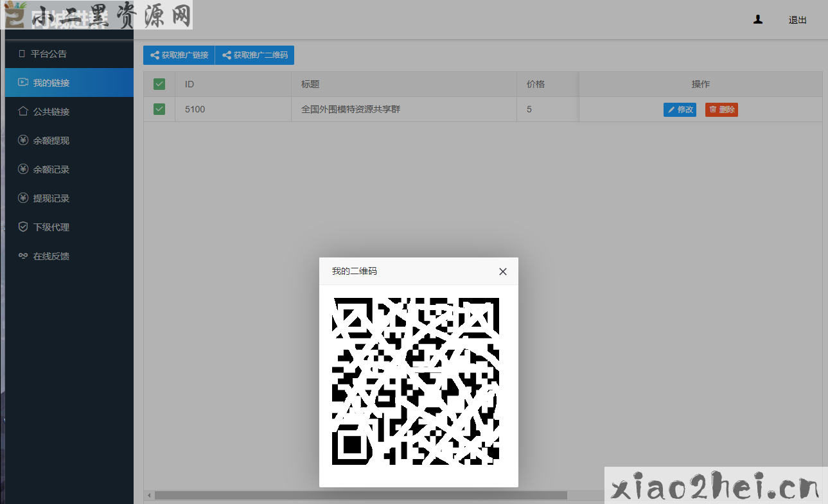Click the 操作 column header
The width and height of the screenshot is (828, 504).
point(701,84)
